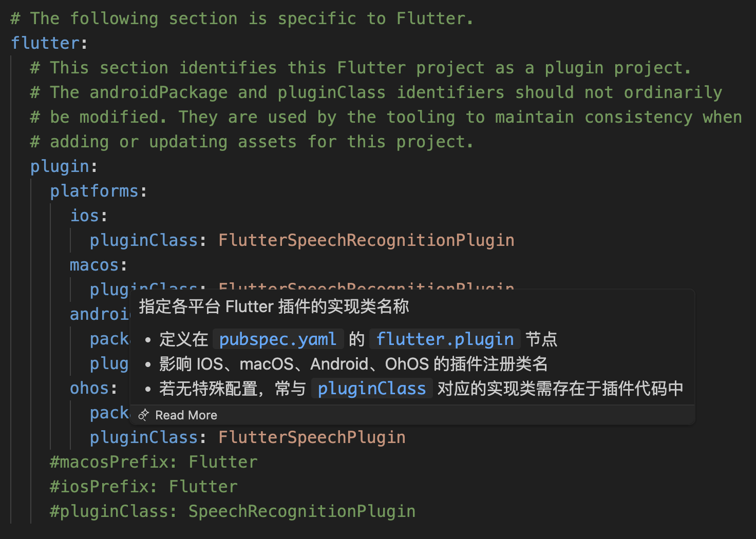The width and height of the screenshot is (756, 539).
Task: Click the macos platform key
Action: coord(94,265)
